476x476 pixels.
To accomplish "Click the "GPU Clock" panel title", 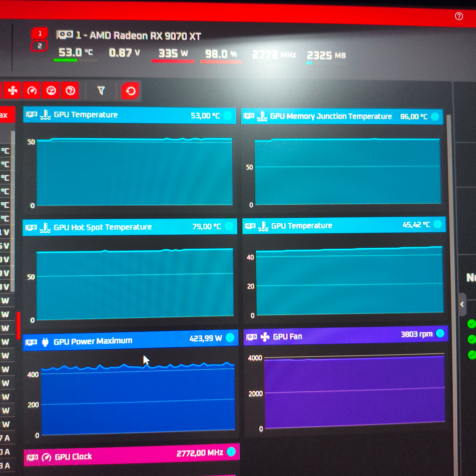I will tap(73, 457).
